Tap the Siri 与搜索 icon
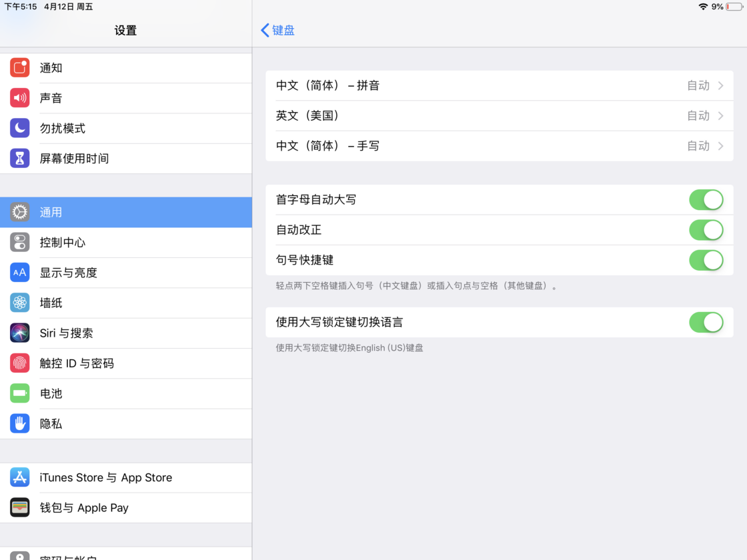 coord(19,333)
